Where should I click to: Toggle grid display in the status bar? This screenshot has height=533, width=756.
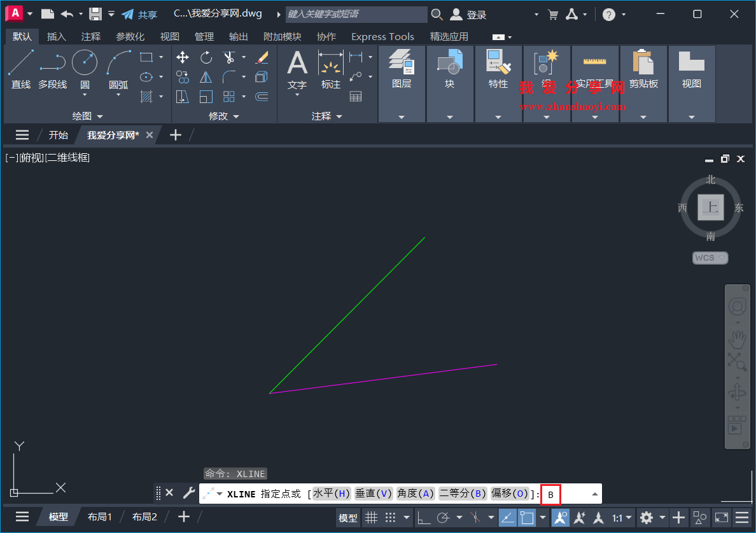pos(372,517)
